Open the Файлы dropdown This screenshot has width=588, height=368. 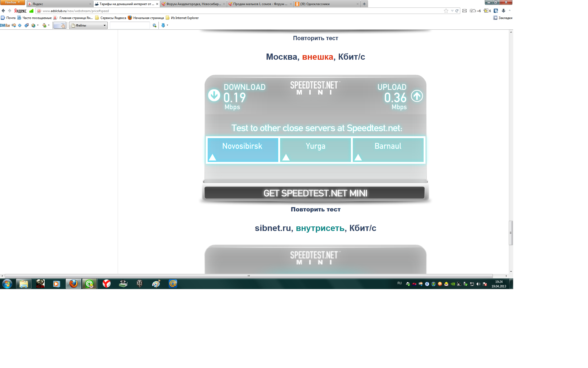[88, 25]
